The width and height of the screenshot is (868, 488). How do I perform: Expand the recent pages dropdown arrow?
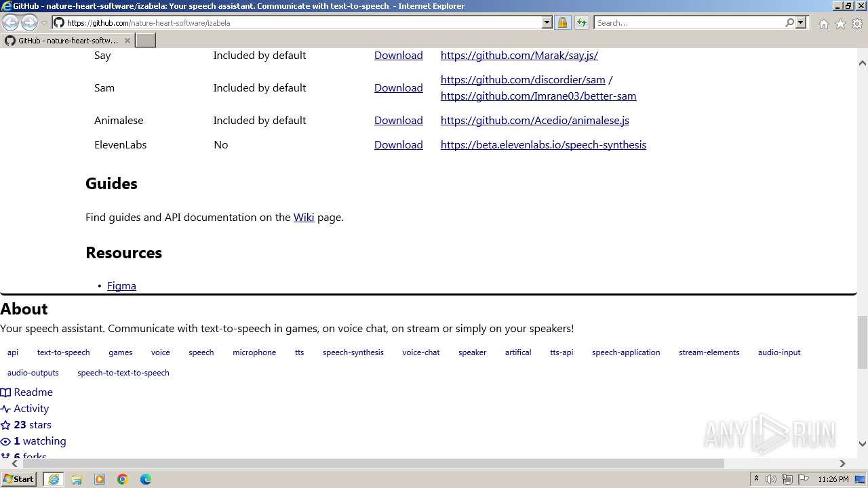[44, 23]
